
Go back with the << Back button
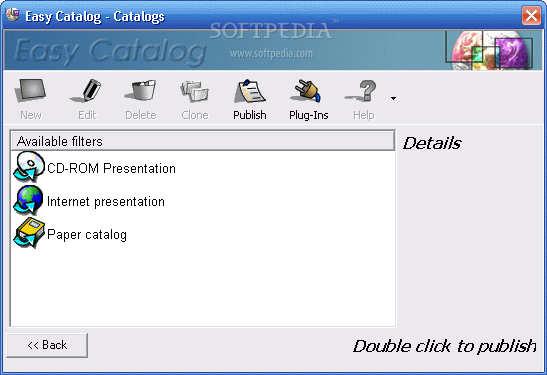coord(47,345)
